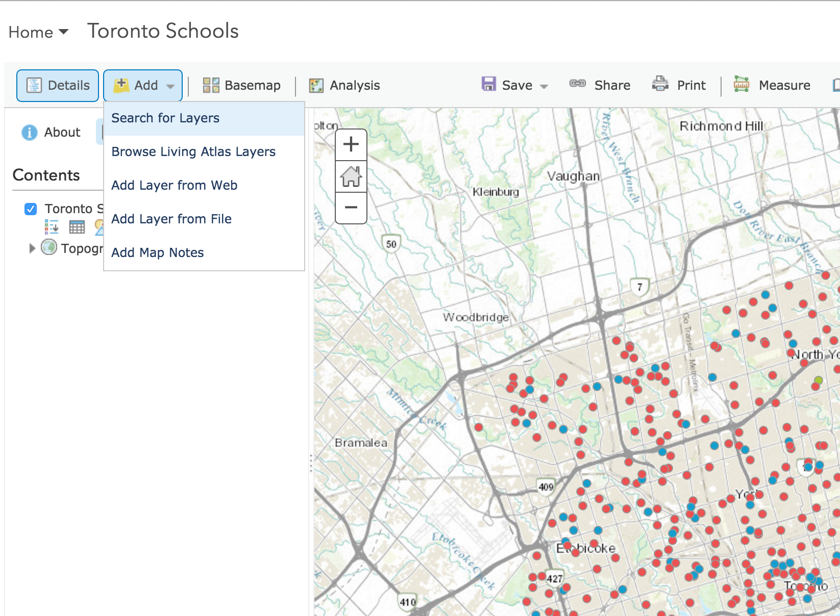Viewport: 840px width, 616px height.
Task: Open the attribute table icon
Action: [77, 227]
